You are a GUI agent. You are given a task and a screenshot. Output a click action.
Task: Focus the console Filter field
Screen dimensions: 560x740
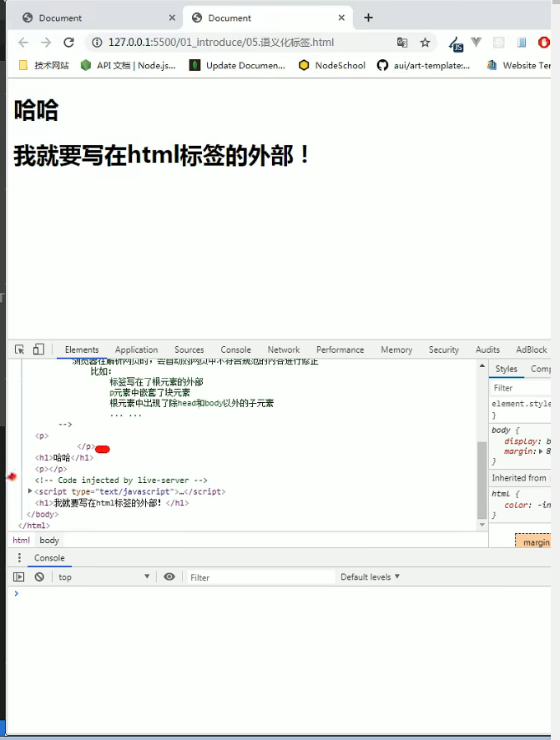click(x=260, y=577)
